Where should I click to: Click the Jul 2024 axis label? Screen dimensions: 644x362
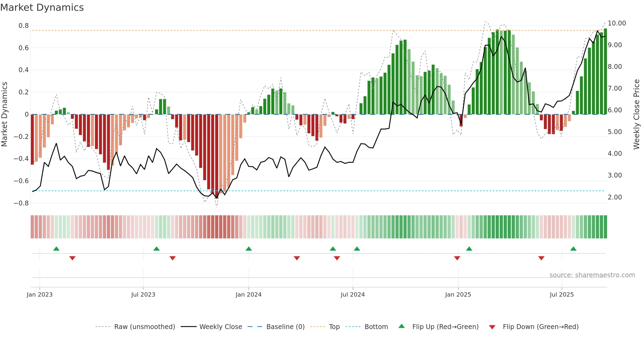point(353,294)
